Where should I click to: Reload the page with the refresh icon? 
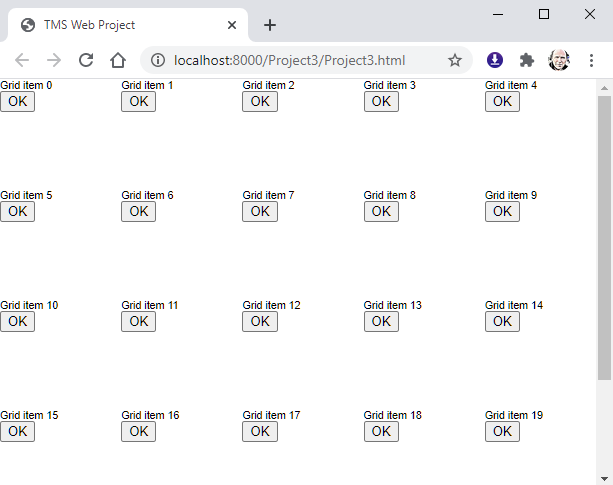click(x=86, y=60)
